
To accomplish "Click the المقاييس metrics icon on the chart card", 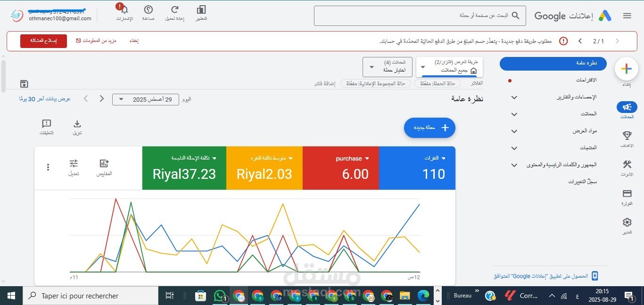I will coord(104,163).
